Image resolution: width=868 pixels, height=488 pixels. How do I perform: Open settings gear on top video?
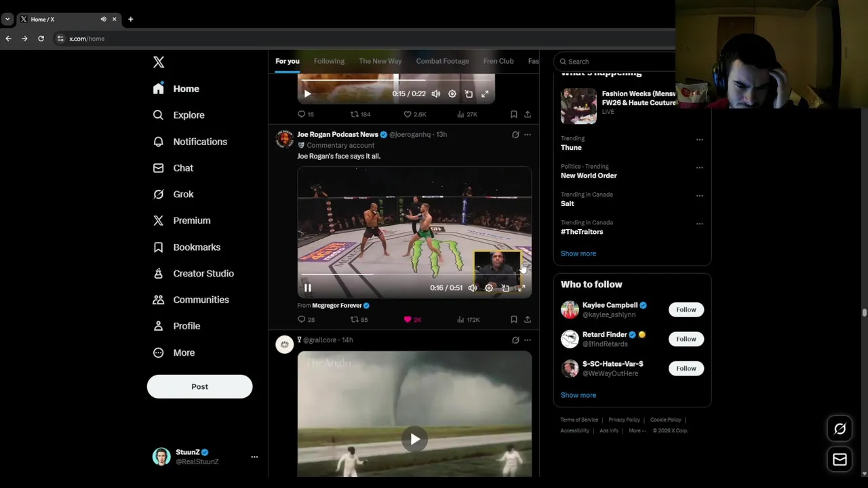coord(452,94)
